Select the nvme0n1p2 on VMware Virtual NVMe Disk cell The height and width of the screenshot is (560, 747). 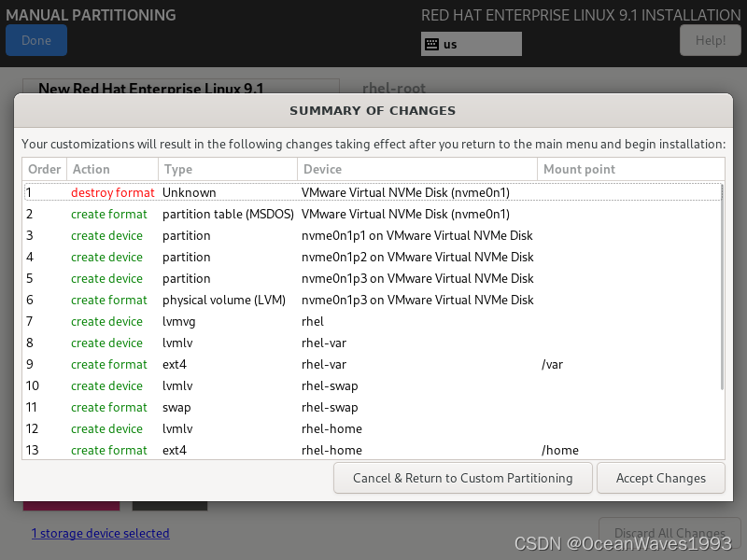tap(417, 258)
